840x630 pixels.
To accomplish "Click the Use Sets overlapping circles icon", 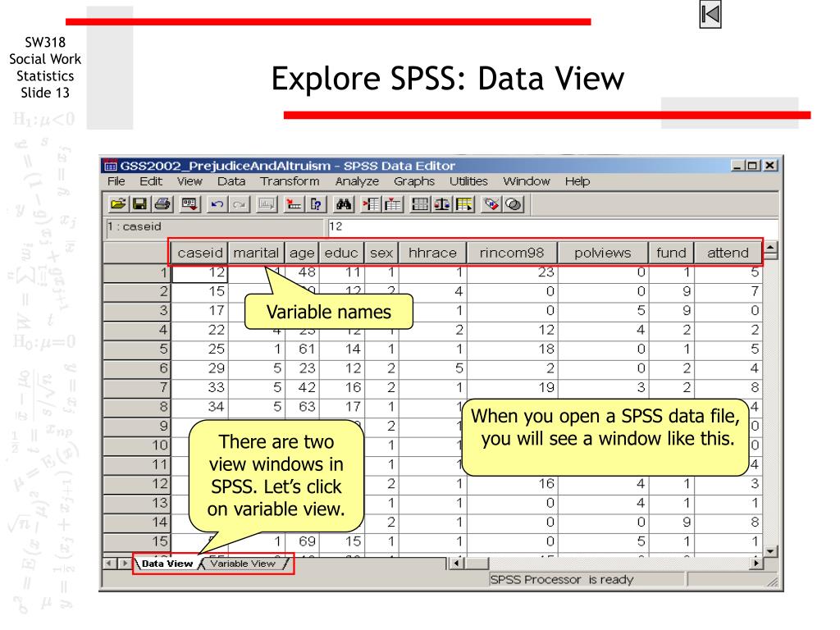I will click(514, 204).
